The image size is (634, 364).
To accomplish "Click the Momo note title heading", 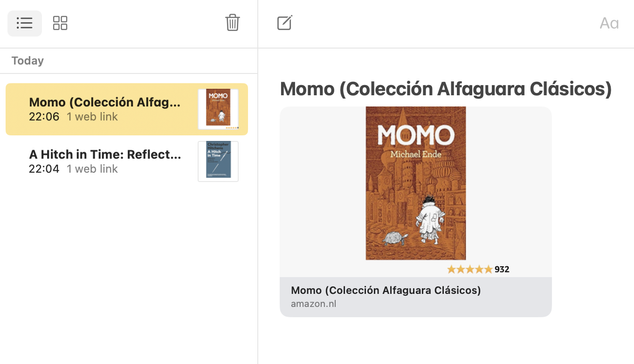I will click(446, 89).
